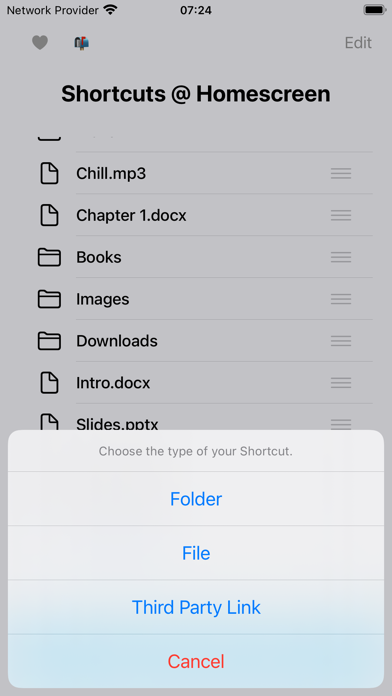Tap the reorder handle for Downloads

(341, 341)
